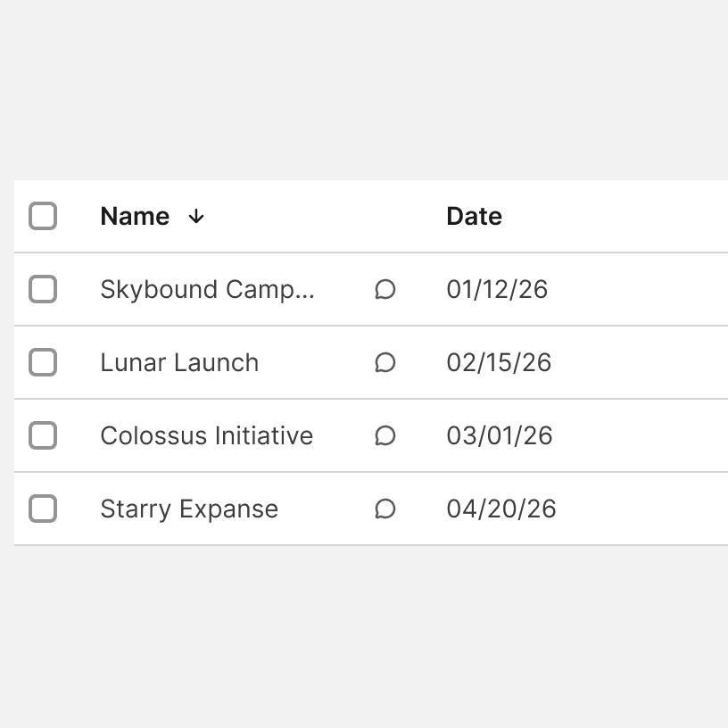Tick the Colossus Initiative checkbox

coord(43,436)
